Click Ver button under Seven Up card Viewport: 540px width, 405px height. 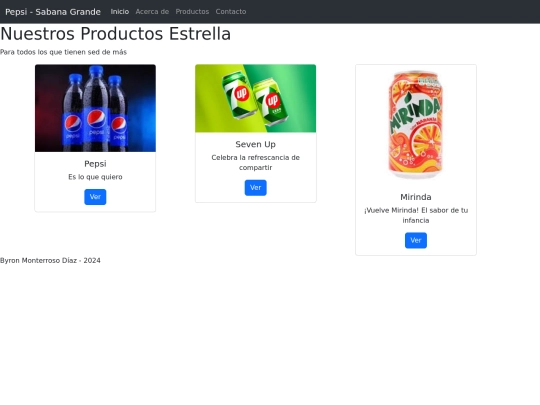[x=256, y=188]
